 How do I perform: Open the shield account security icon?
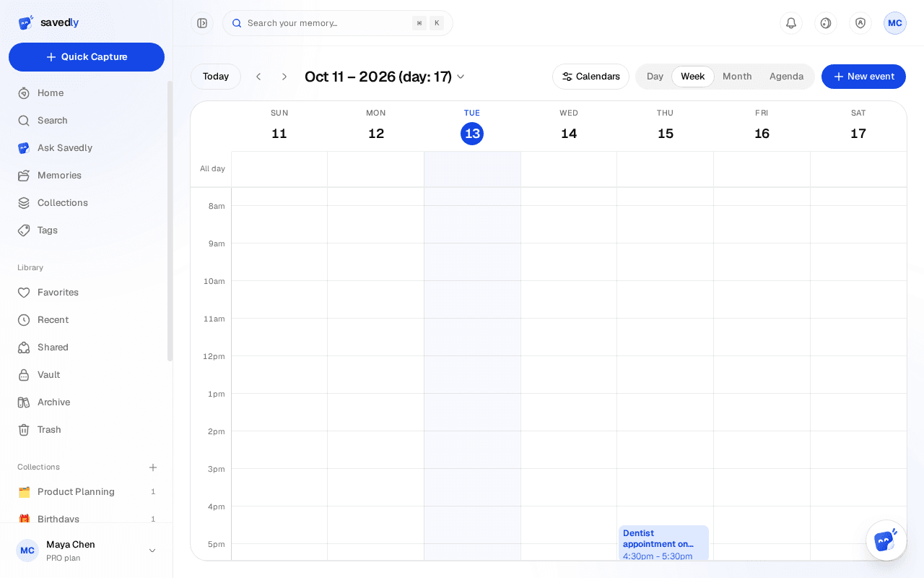click(860, 23)
